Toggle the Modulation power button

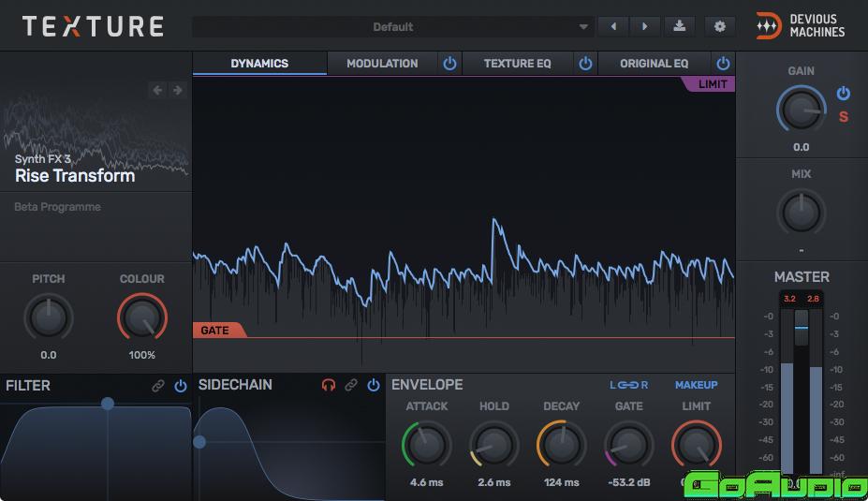coord(449,63)
